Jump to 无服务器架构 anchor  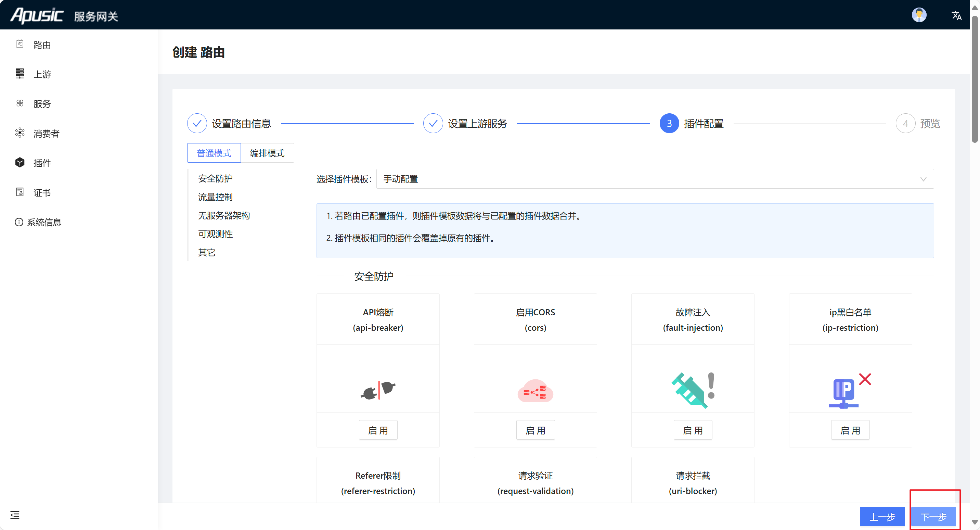click(x=224, y=215)
